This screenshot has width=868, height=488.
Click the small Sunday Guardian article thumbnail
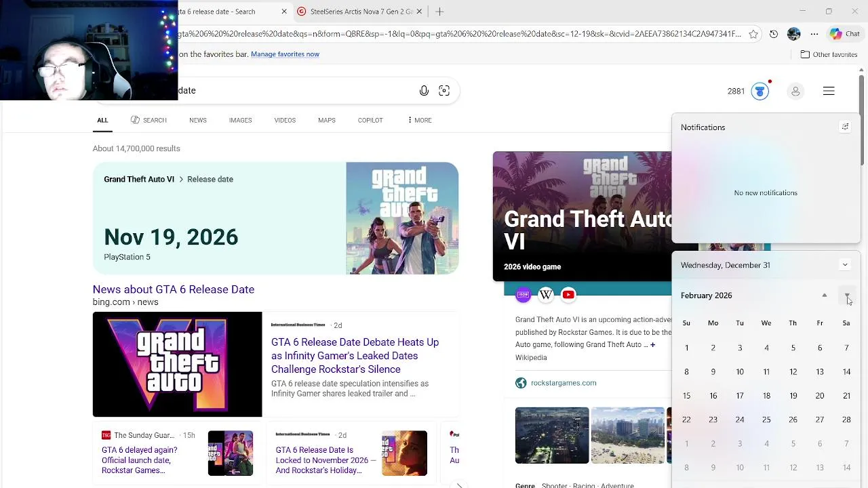click(231, 453)
